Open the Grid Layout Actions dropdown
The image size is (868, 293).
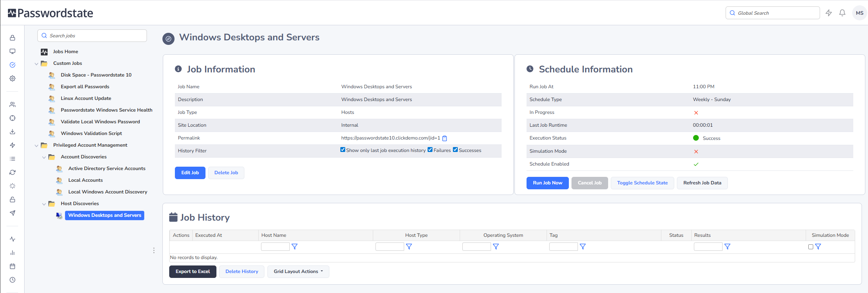298,272
